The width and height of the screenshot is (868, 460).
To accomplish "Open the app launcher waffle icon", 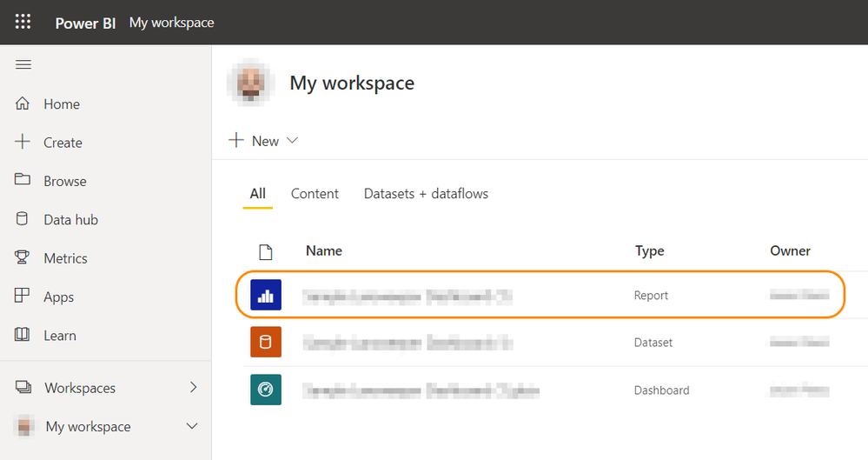I will click(x=23, y=23).
